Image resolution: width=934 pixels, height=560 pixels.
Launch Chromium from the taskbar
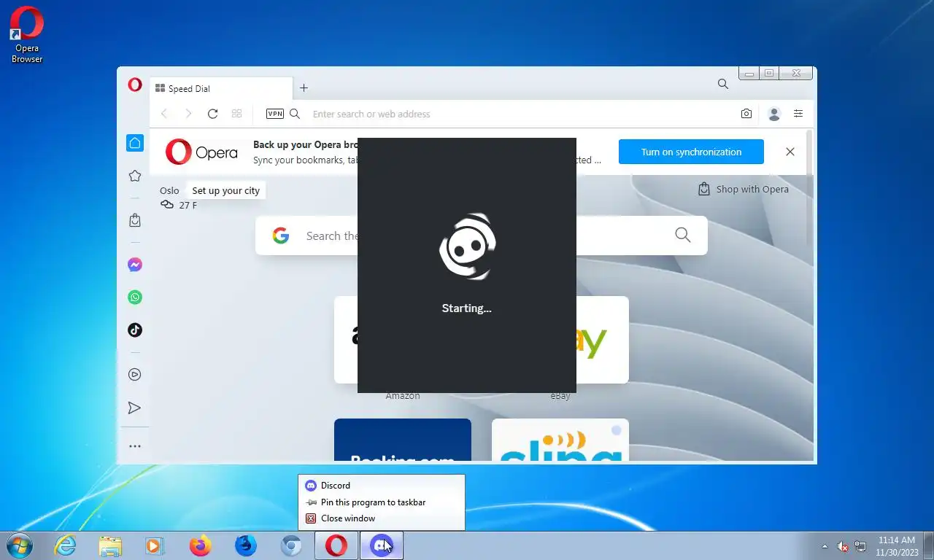click(291, 545)
